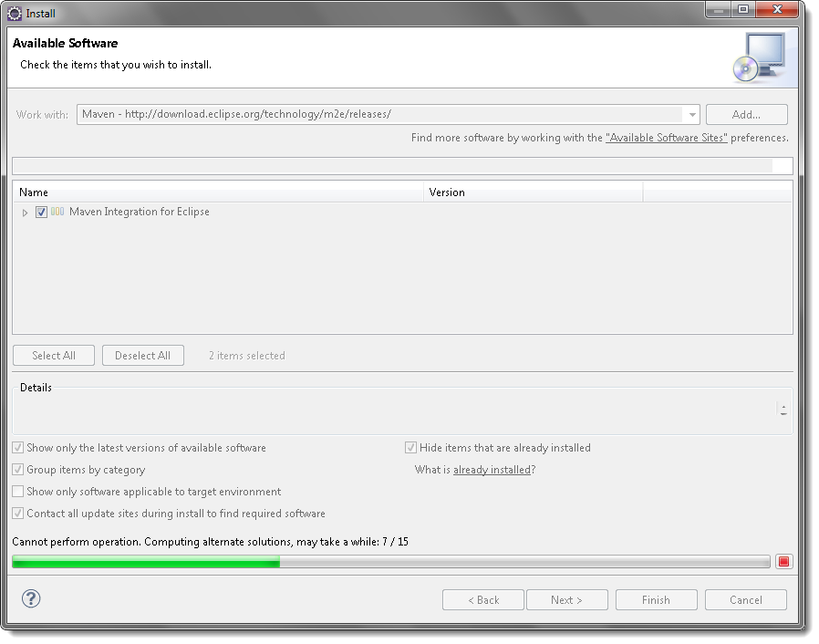Click the 'Computing alternate solutions' status message

(210, 542)
